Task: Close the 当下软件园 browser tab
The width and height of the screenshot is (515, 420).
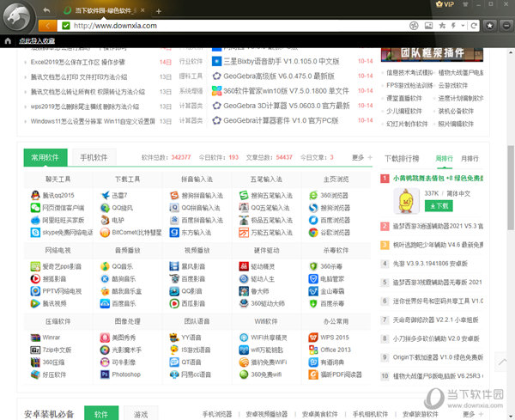Action: coord(142,10)
